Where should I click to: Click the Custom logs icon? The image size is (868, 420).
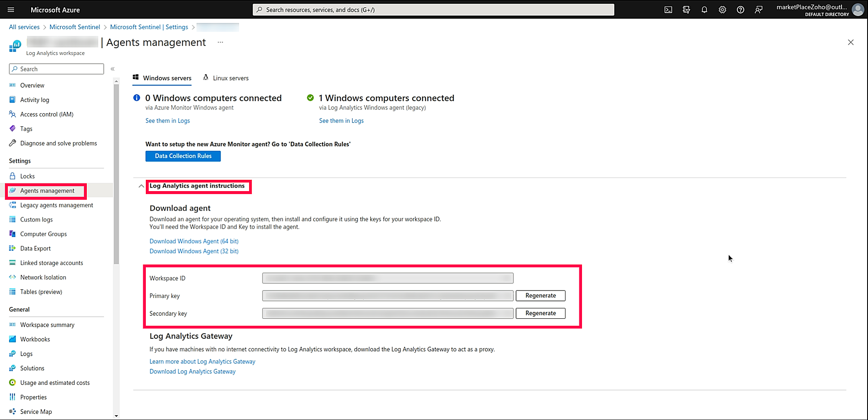click(13, 219)
